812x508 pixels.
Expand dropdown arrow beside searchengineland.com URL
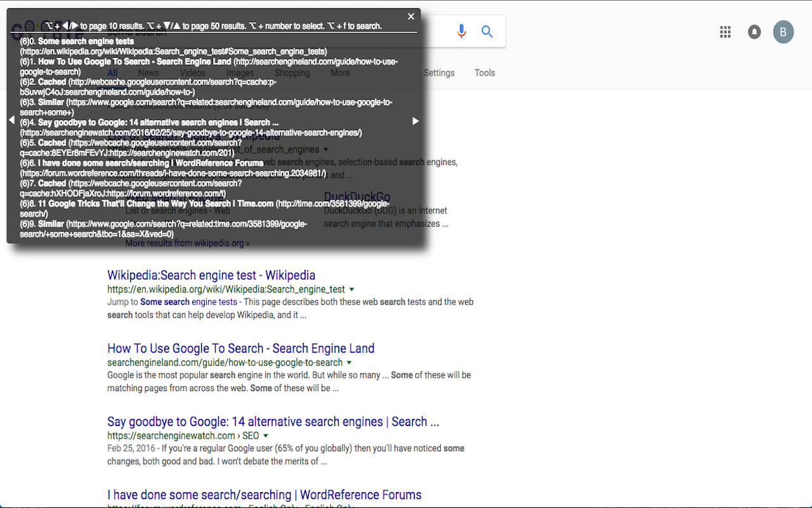[x=350, y=363]
